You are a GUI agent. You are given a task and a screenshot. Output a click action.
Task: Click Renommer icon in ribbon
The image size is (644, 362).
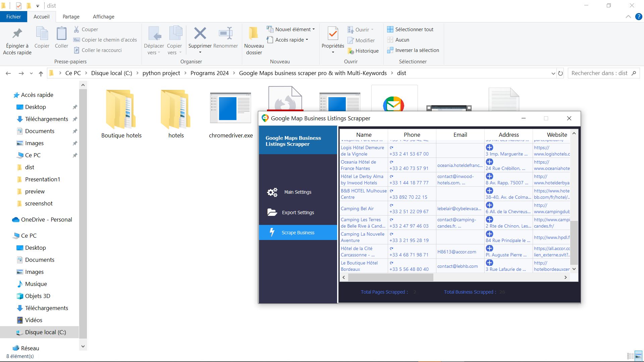click(x=225, y=33)
